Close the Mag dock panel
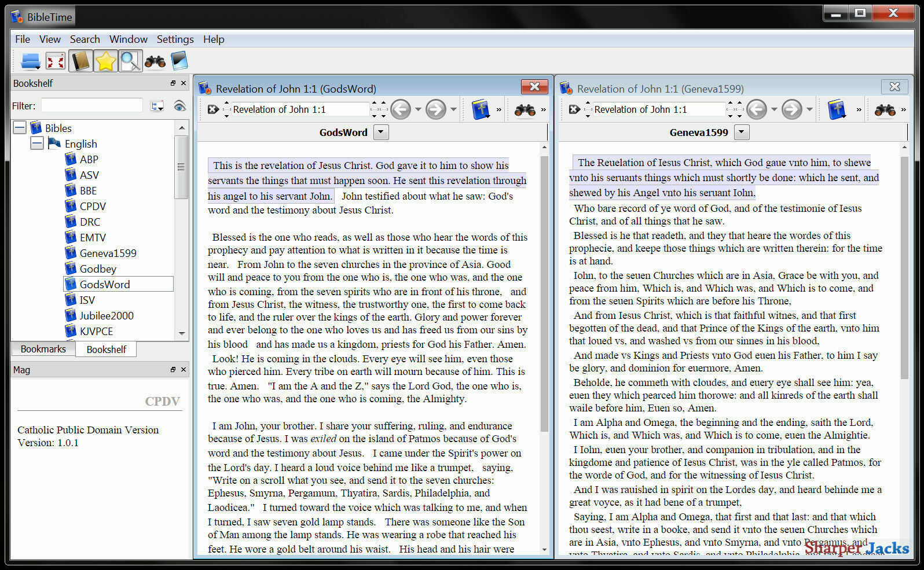Image resolution: width=924 pixels, height=570 pixels. [x=184, y=370]
